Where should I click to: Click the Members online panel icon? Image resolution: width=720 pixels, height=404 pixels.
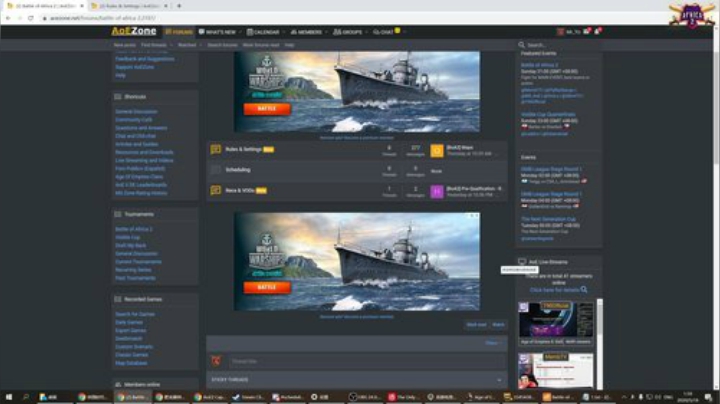click(x=118, y=385)
